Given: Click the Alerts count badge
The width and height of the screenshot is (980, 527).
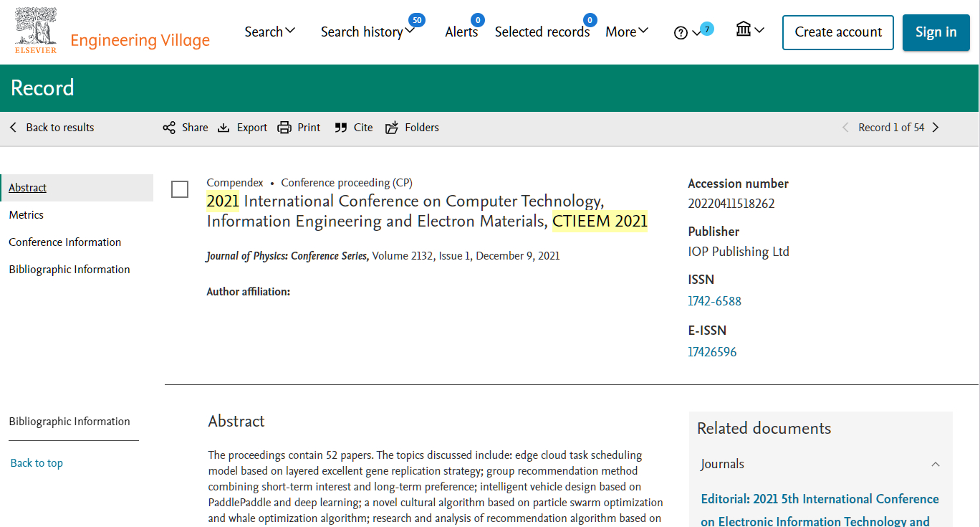Looking at the screenshot, I should (x=477, y=19).
